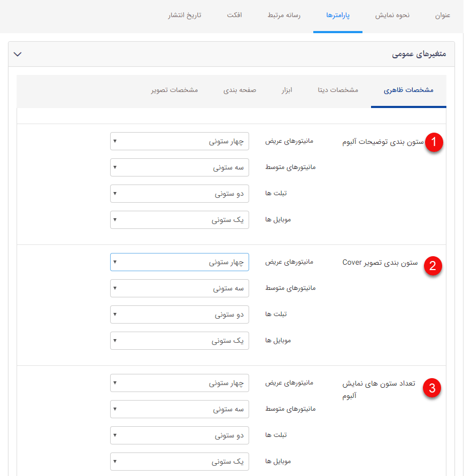471x476 pixels.
Task: Open مانیتورهای متوسط dropdown in last section
Action: (x=179, y=409)
